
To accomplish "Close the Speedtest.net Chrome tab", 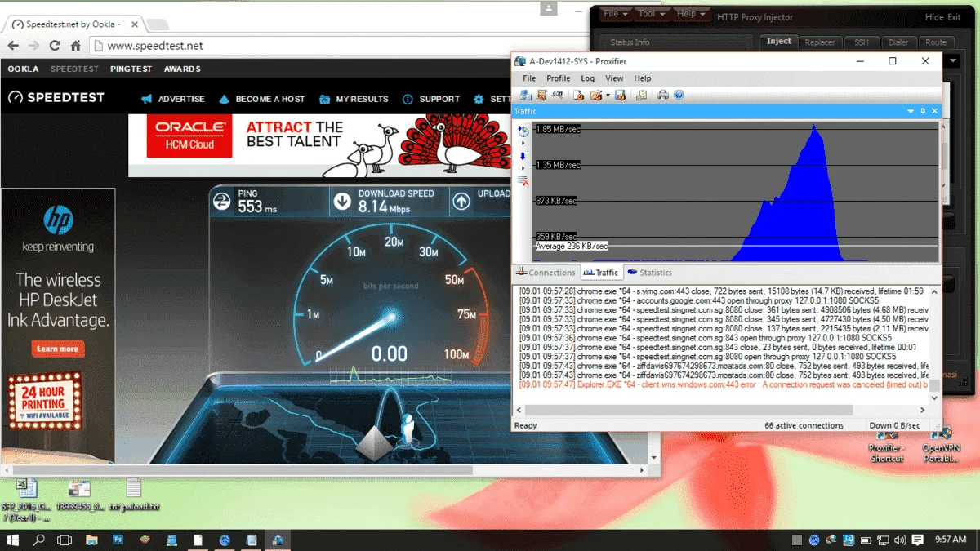I will [x=134, y=24].
